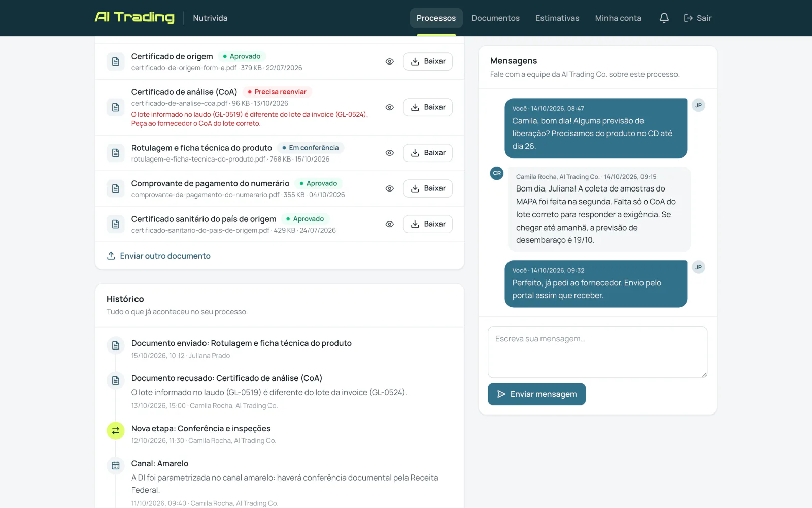Send message with Enviar mensagem button
The height and width of the screenshot is (508, 812).
[536, 394]
